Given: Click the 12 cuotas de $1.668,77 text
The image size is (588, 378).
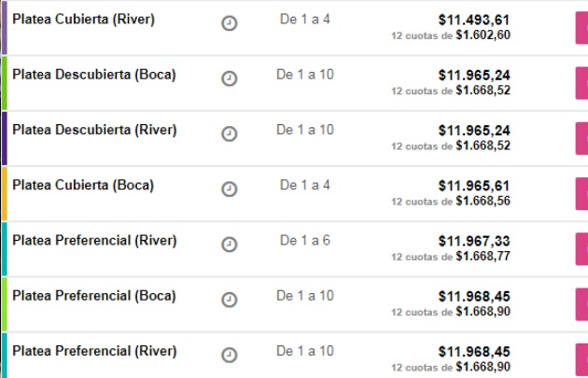Looking at the screenshot, I should click(x=451, y=257).
